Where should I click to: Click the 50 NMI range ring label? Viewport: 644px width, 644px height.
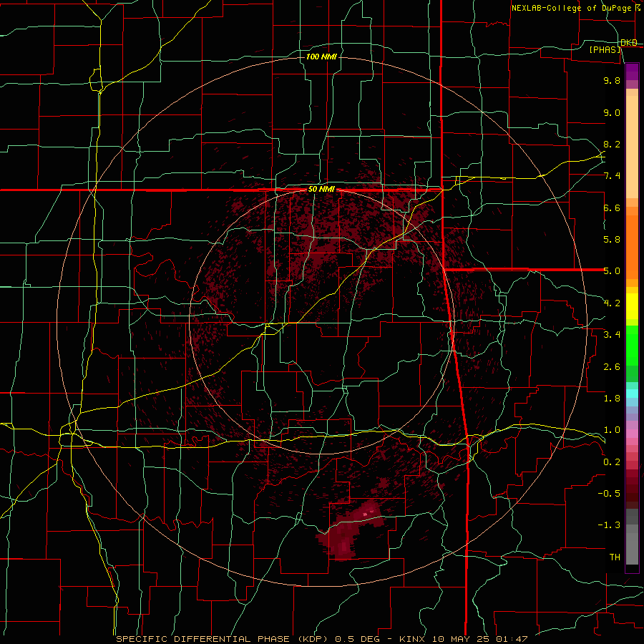[321, 190]
